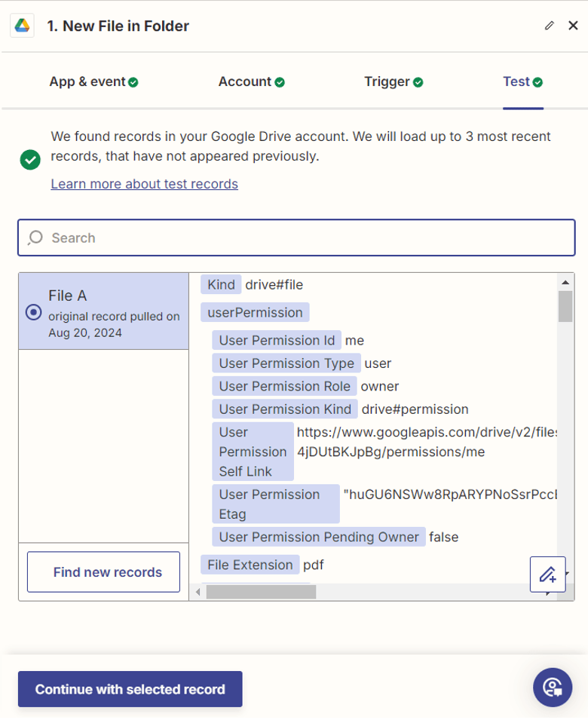Open the Account tab
The width and height of the screenshot is (588, 720).
[251, 81]
